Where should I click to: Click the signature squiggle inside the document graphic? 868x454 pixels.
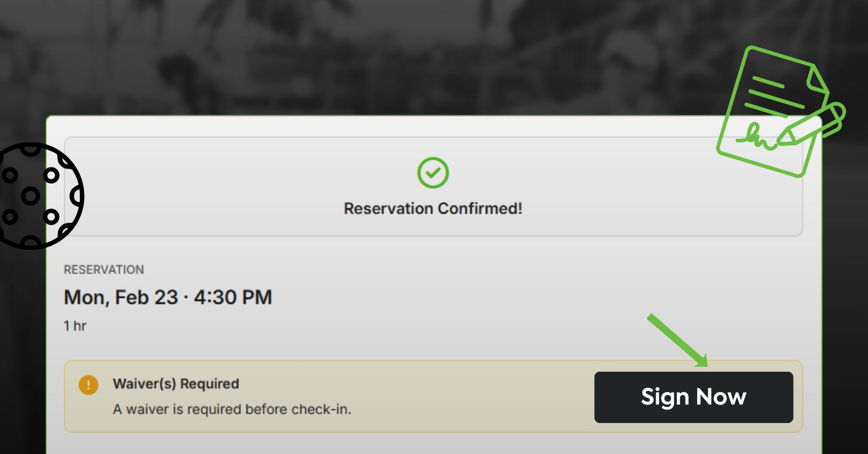pos(756,136)
